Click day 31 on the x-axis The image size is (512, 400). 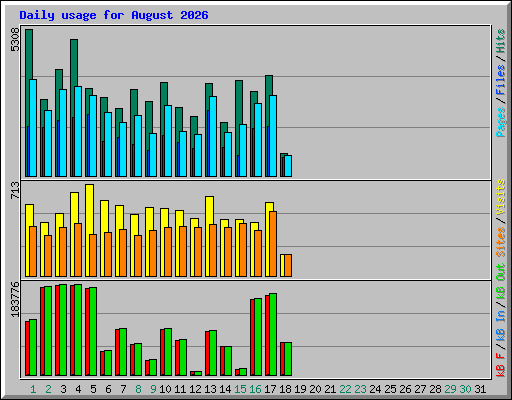(x=480, y=389)
